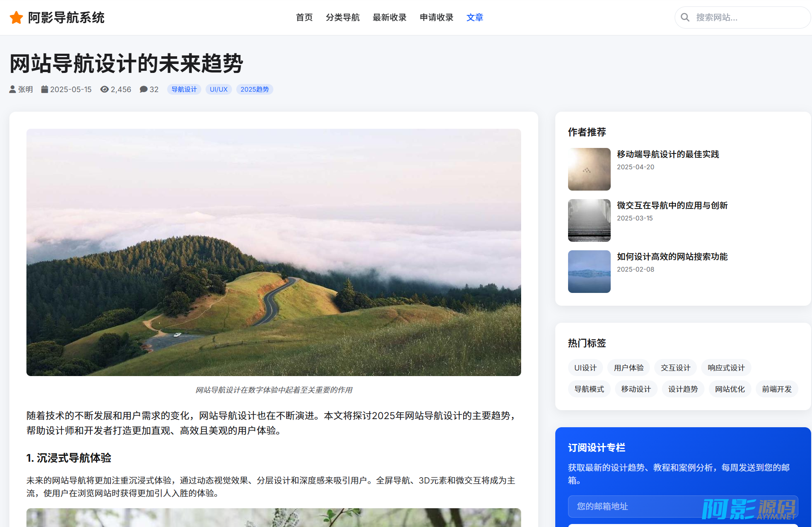Viewport: 812px width, 527px height.
Task: Select the 导航模式 hot tag
Action: (589, 389)
